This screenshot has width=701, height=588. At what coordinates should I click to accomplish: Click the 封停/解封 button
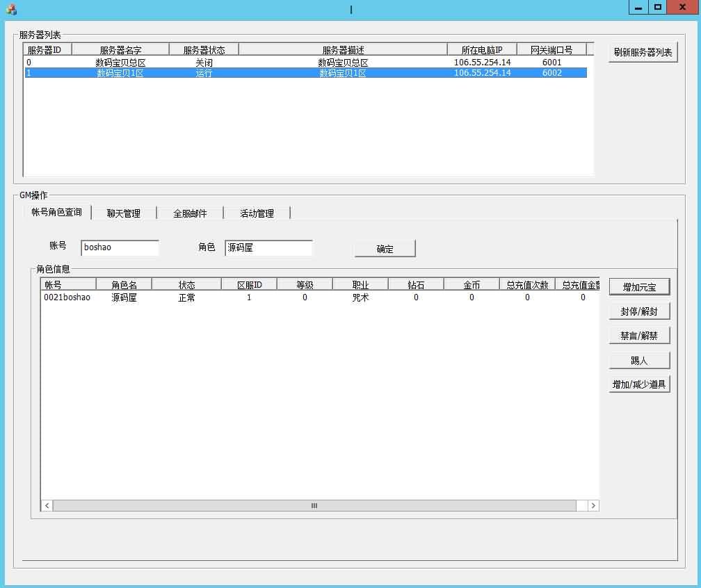(639, 311)
